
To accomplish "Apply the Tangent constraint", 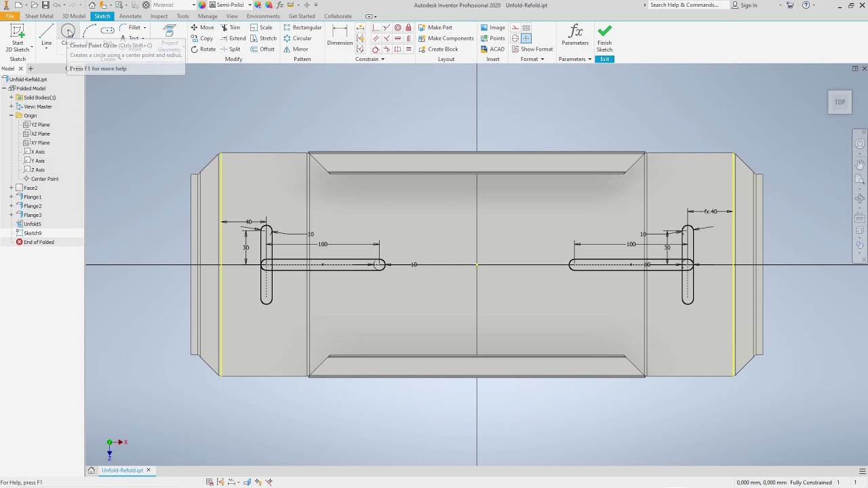I will coord(376,49).
